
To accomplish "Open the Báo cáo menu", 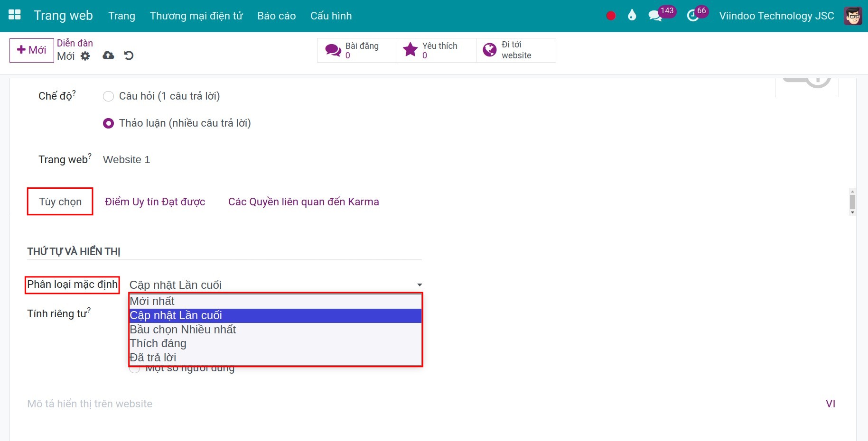I will coord(277,16).
